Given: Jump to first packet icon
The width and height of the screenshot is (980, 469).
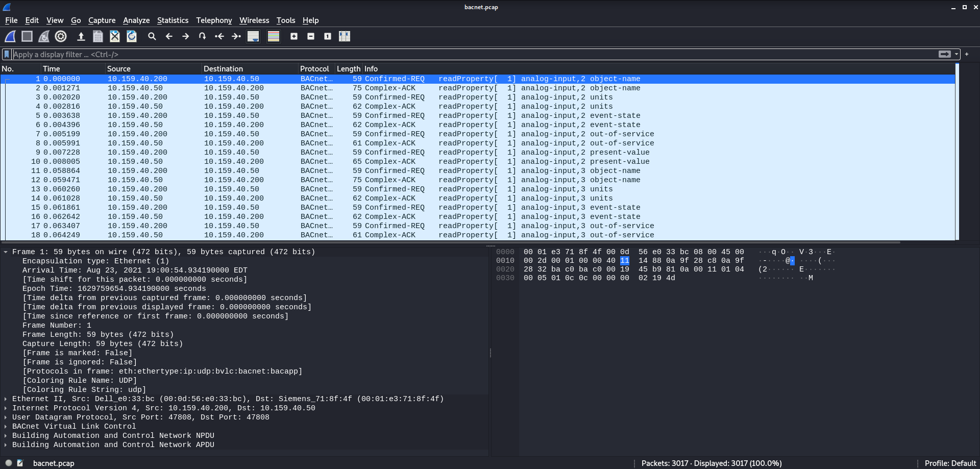Looking at the screenshot, I should tap(219, 36).
